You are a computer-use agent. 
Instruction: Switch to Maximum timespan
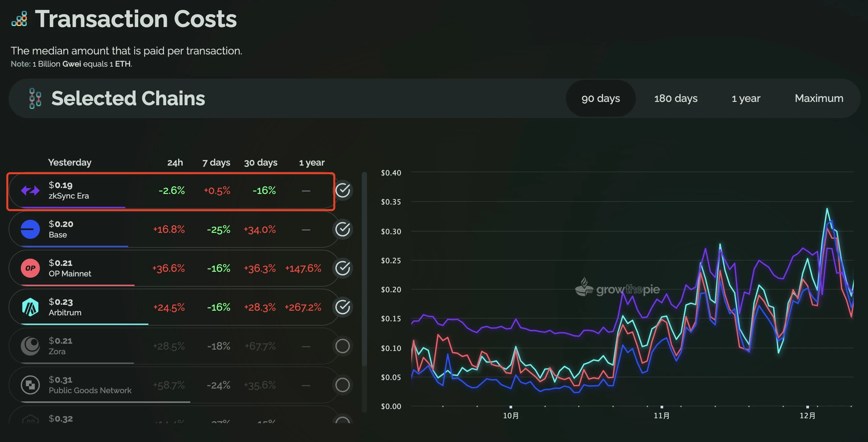point(819,98)
